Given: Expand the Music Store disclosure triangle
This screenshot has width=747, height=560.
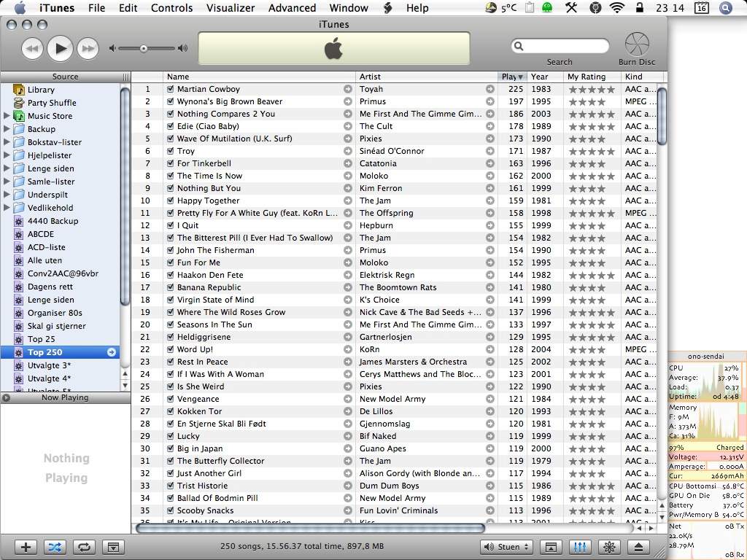Looking at the screenshot, I should tap(7, 116).
